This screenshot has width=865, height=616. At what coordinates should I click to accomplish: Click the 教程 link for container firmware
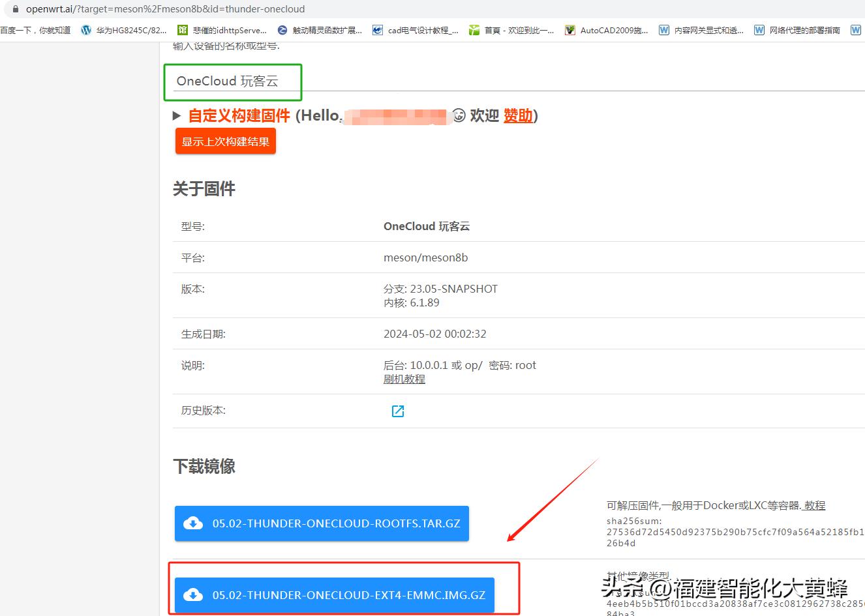tap(814, 505)
